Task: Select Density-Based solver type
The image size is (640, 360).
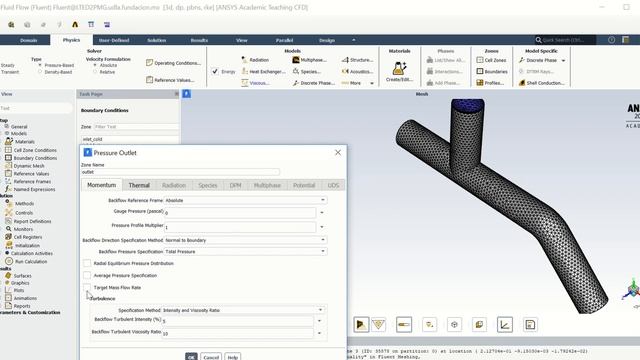Action: click(40, 72)
